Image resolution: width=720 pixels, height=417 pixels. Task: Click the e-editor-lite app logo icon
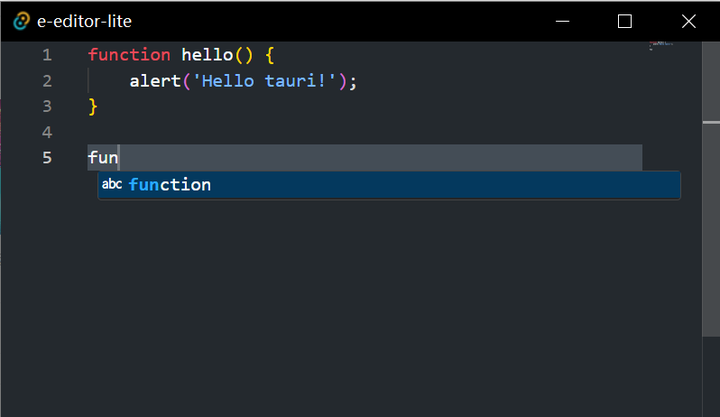[x=21, y=21]
